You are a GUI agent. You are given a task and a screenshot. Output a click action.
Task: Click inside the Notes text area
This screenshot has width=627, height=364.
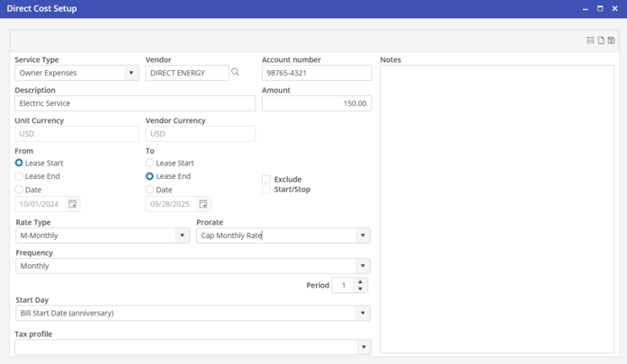497,209
